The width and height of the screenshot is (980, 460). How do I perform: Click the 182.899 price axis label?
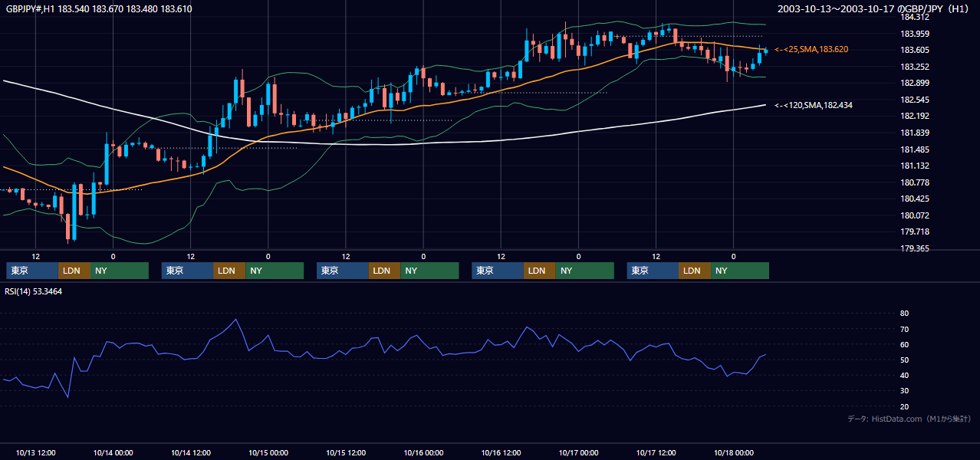pyautogui.click(x=915, y=84)
